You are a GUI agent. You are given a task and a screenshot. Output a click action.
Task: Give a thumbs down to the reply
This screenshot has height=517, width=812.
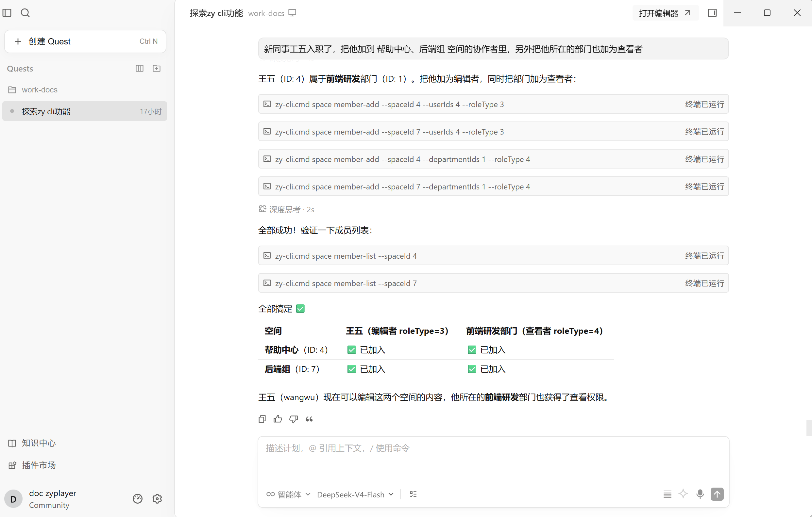click(x=293, y=419)
